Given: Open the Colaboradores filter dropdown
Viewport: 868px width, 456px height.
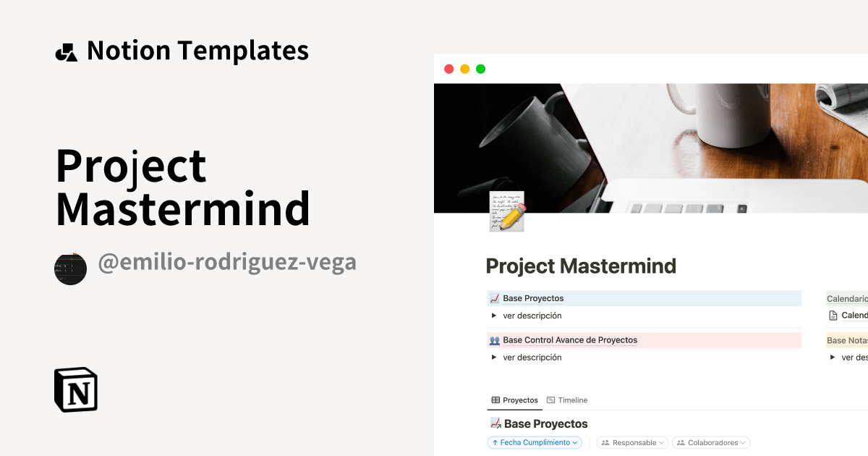Looking at the screenshot, I should pos(710,442).
